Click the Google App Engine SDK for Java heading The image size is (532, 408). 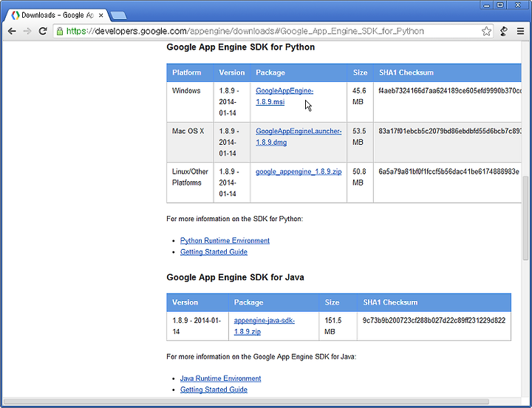235,277
